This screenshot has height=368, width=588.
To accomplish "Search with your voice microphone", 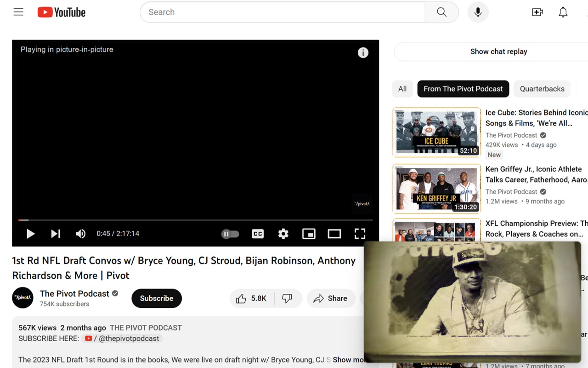I will [478, 12].
